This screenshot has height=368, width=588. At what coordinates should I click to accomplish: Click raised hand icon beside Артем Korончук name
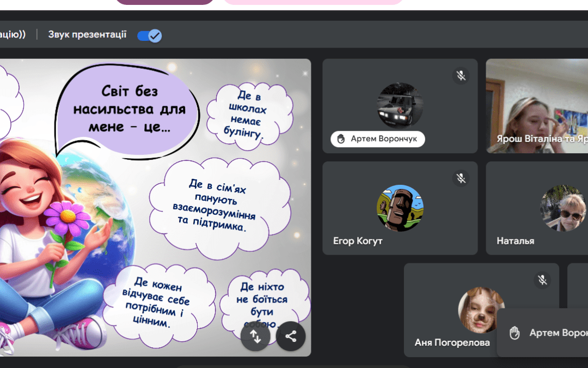click(341, 139)
